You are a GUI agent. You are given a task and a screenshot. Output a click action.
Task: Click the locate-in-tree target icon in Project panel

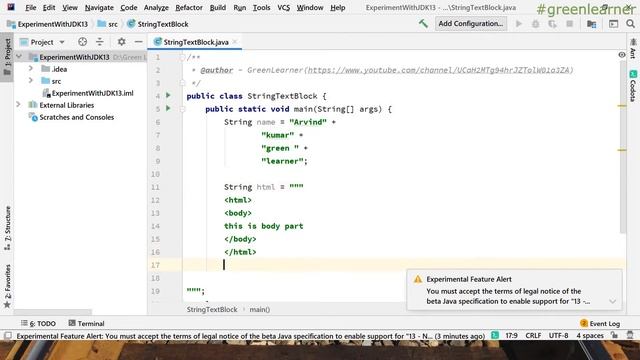[x=82, y=42]
